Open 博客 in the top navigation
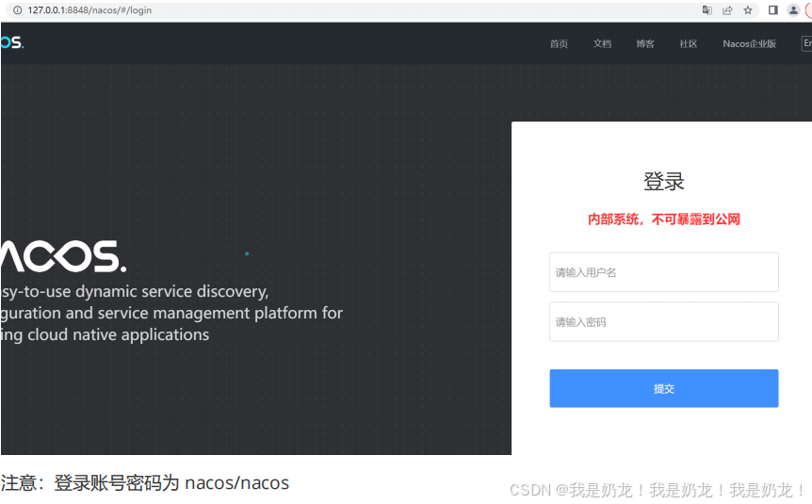The width and height of the screenshot is (812, 504). coord(645,44)
